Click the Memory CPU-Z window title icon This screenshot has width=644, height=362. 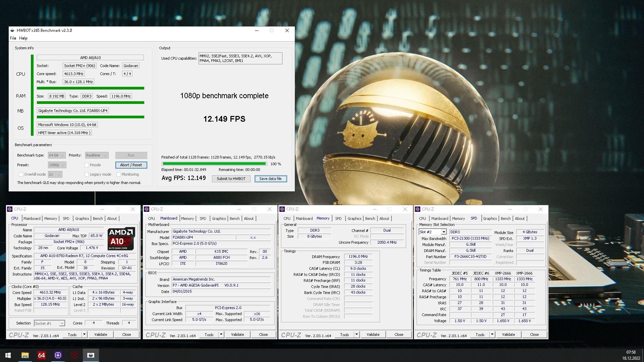tap(282, 209)
